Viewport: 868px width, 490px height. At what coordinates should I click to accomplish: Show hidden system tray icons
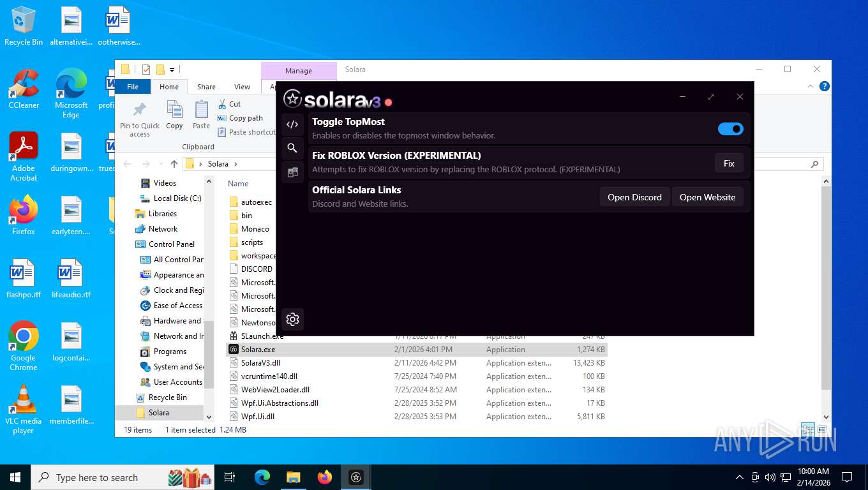tap(740, 477)
